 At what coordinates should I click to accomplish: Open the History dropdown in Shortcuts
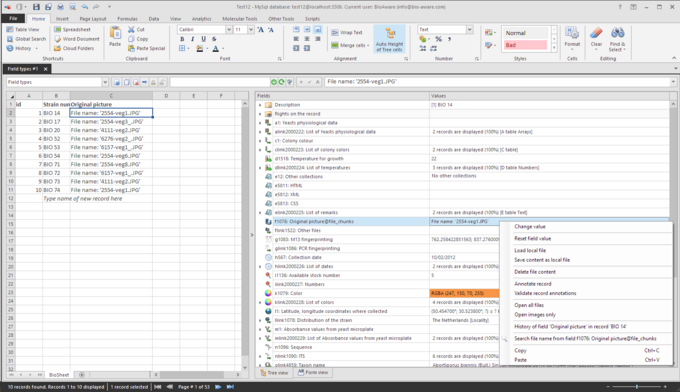36,49
